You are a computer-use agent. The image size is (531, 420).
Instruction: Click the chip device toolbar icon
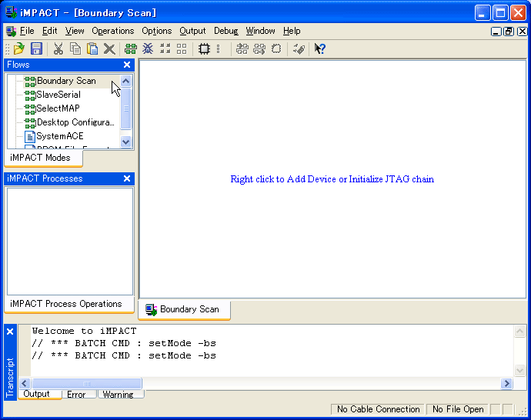(204, 48)
